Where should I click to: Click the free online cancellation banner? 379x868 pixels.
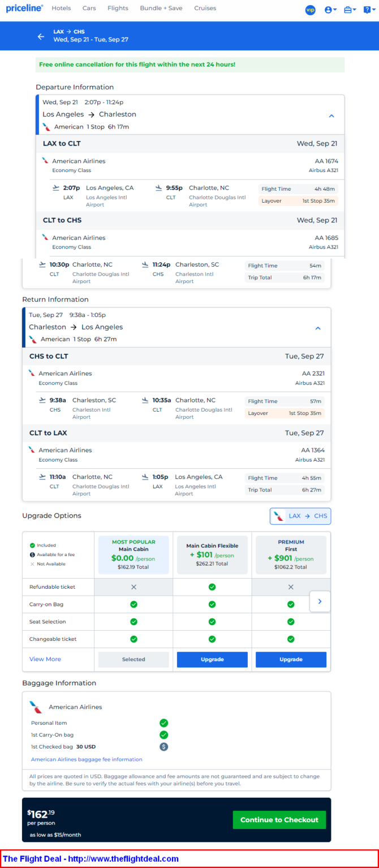point(190,65)
